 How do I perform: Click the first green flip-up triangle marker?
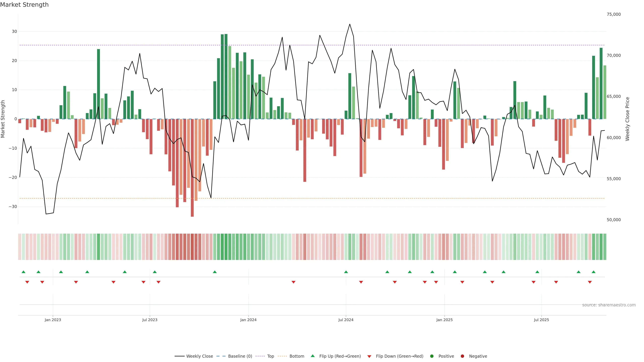tap(23, 272)
